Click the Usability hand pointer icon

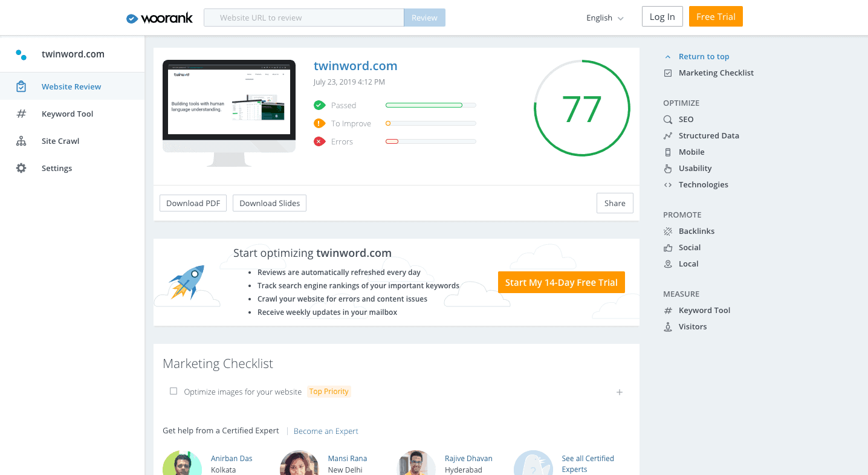tap(668, 169)
